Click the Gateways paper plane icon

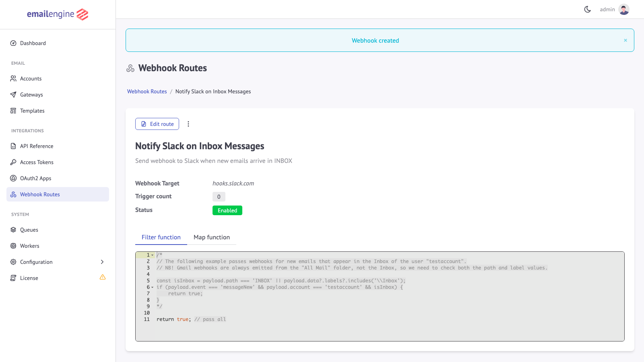tap(13, 95)
